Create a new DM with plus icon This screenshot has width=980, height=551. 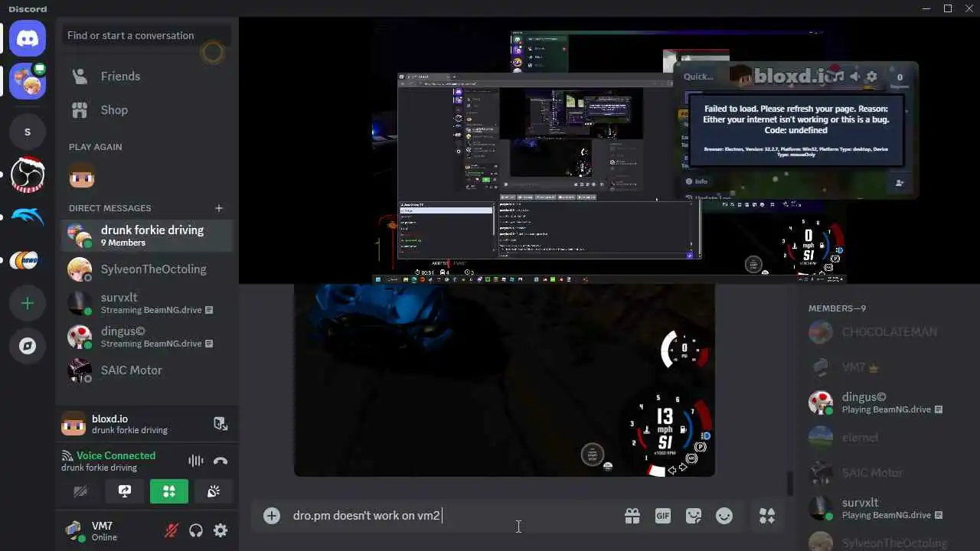point(219,208)
